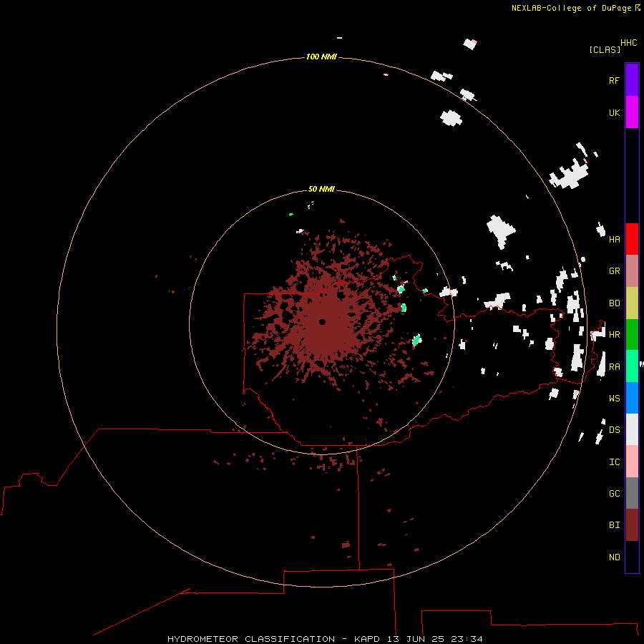Click the 50 NMI range ring label
The image size is (644, 644).
coord(321,189)
